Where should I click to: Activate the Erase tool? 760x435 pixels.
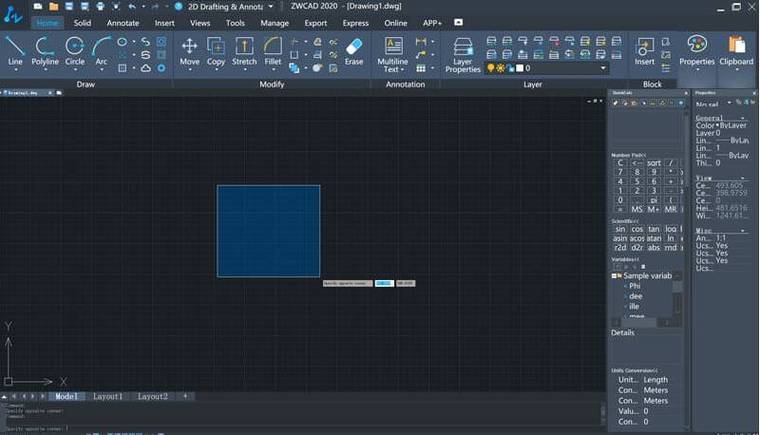click(354, 51)
